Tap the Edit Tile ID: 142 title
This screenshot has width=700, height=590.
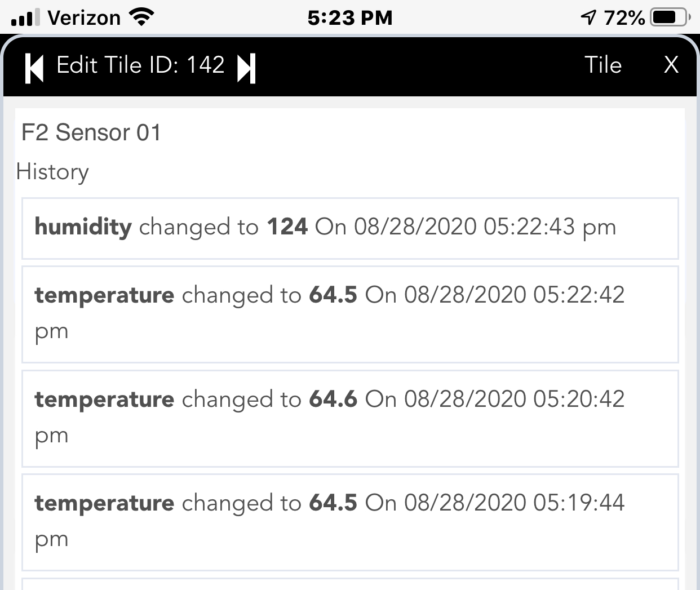[140, 65]
